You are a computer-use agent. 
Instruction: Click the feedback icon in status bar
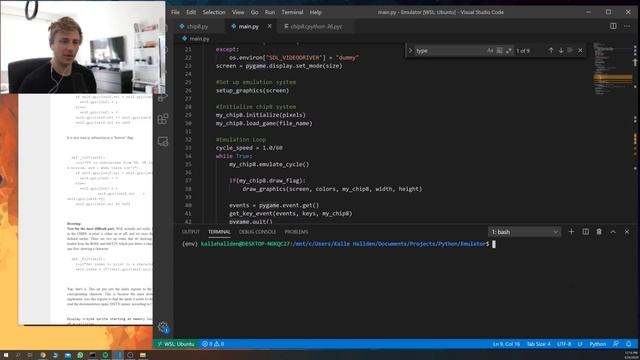616,344
